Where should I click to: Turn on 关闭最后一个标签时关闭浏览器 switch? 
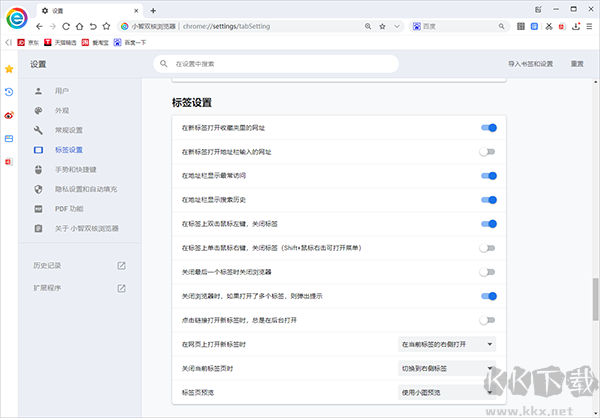(488, 272)
